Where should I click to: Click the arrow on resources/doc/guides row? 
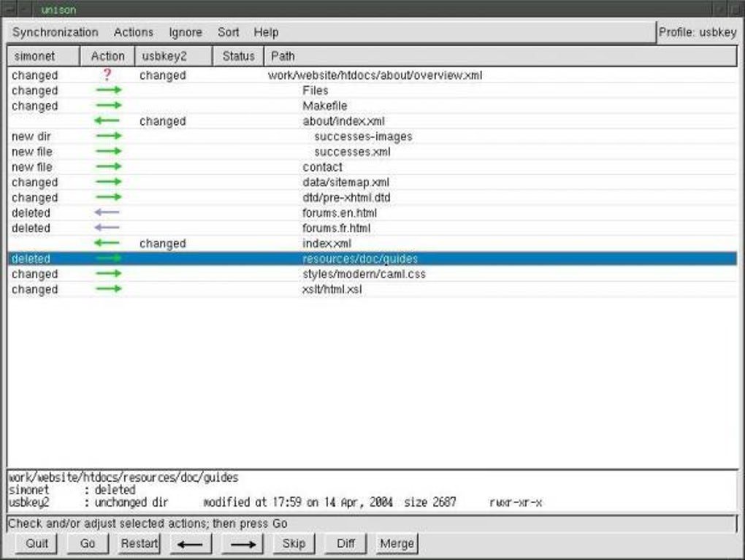click(x=108, y=258)
